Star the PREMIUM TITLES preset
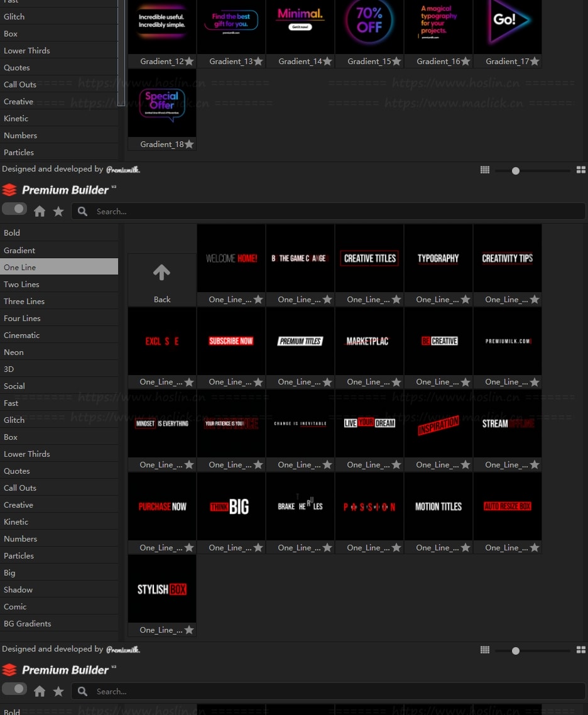Viewport: 588px width, 715px height. pos(327,382)
